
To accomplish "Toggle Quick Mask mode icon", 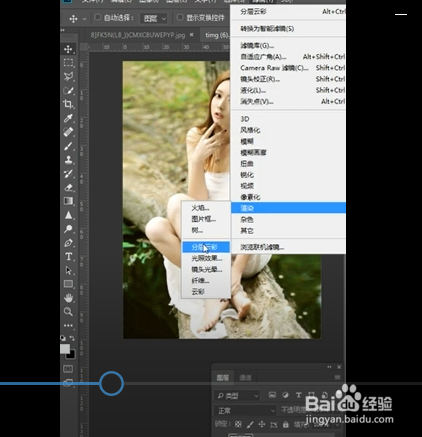I will point(68,369).
